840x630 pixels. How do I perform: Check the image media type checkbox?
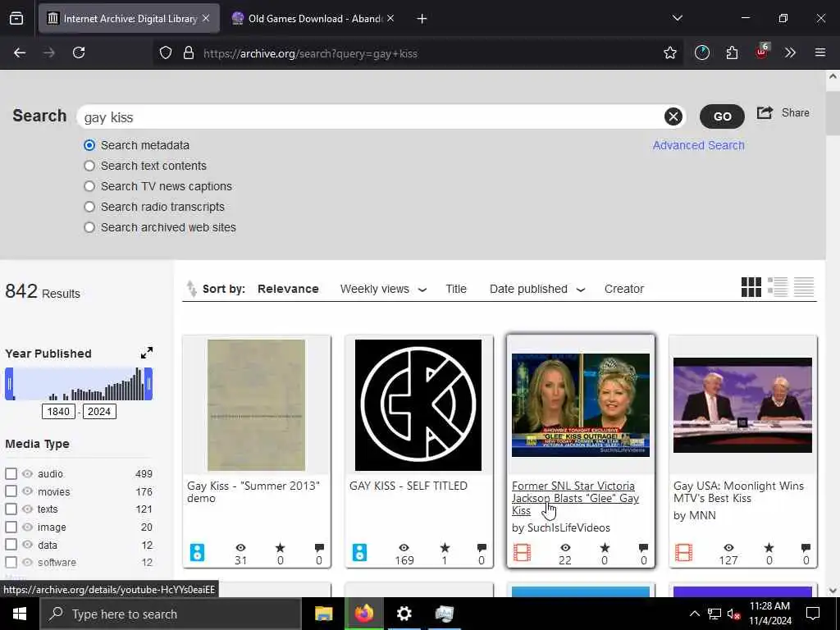[x=11, y=527]
